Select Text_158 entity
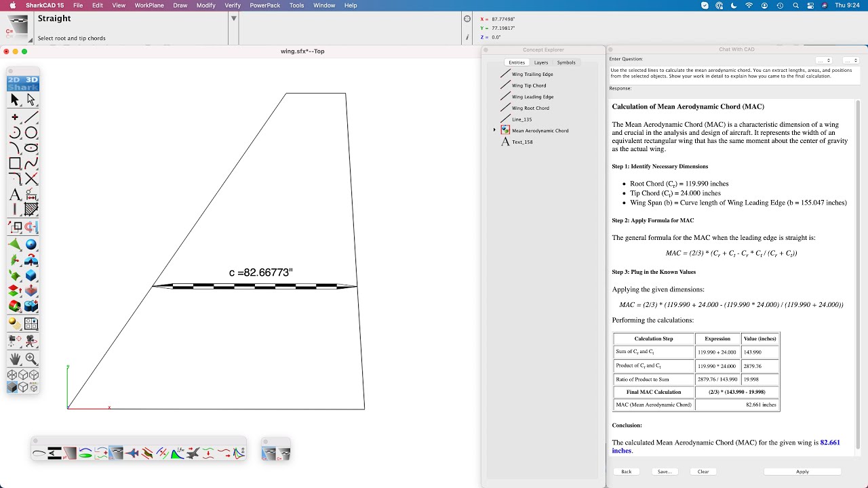The height and width of the screenshot is (488, 868). point(522,142)
